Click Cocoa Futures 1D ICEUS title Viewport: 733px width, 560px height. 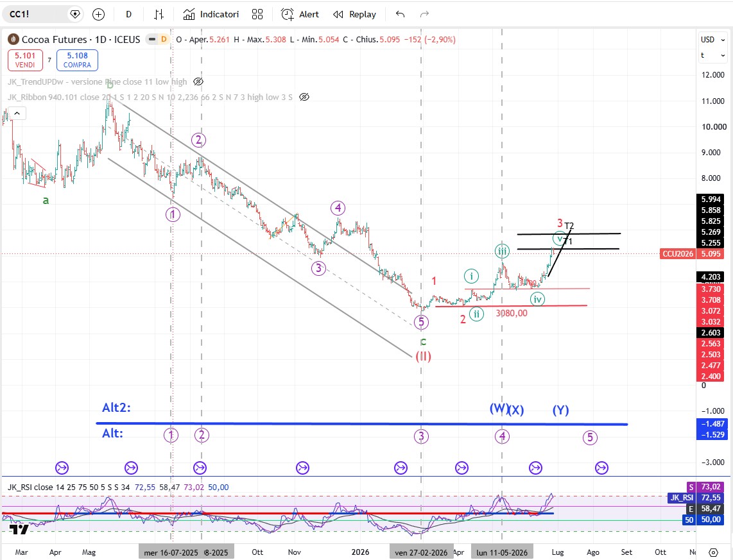coord(80,40)
